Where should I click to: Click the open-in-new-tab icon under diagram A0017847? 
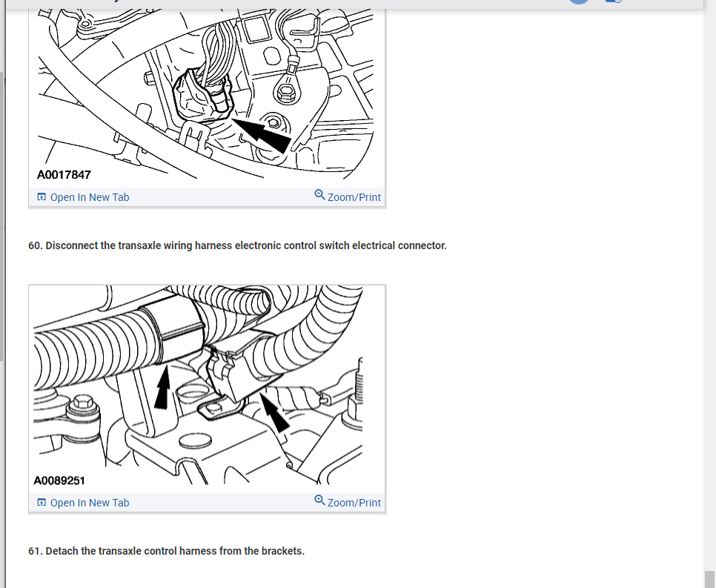click(x=42, y=197)
